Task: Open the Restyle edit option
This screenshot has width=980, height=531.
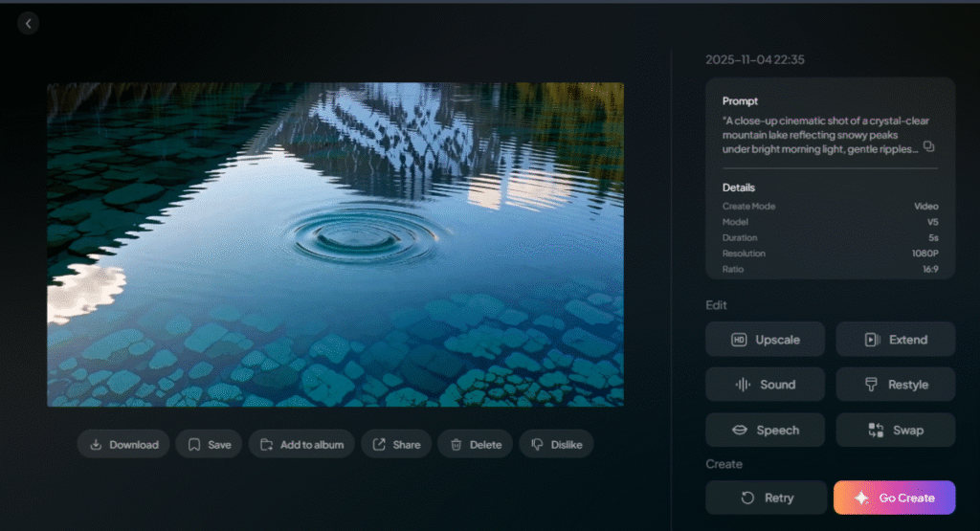Action: pos(895,385)
